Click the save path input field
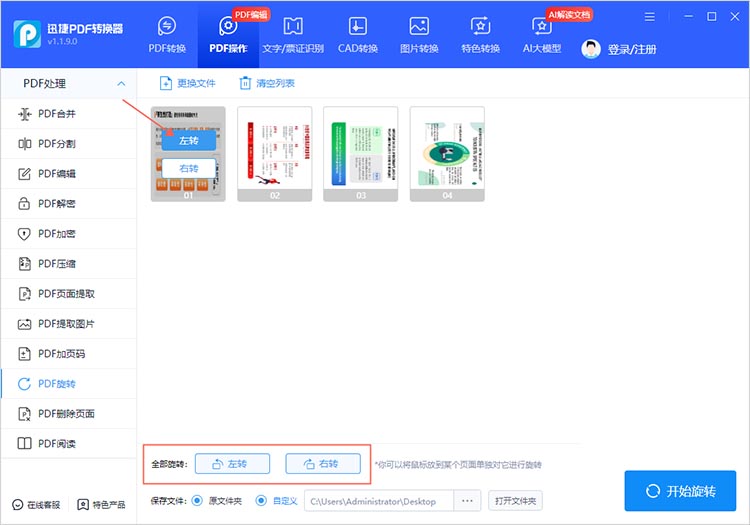 point(379,501)
